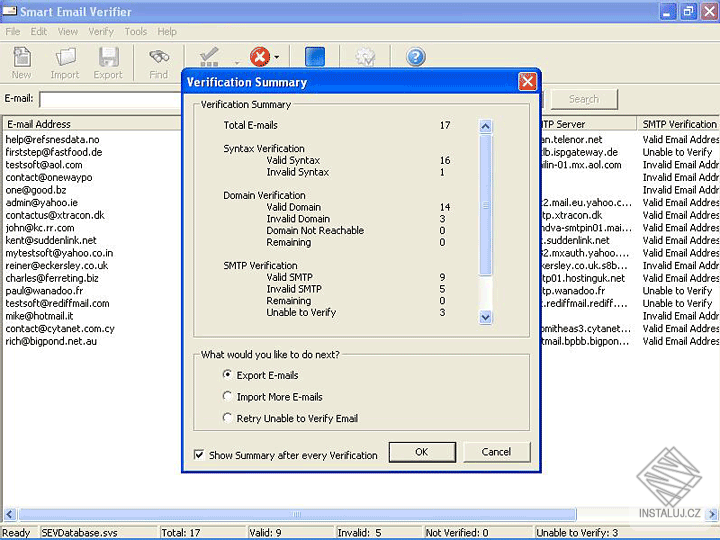Open the Verify menu
This screenshot has height=540, width=720.
tap(101, 32)
